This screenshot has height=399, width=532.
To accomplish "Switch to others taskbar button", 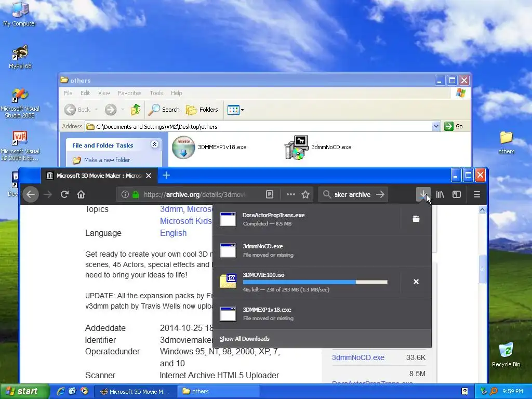I will click(219, 391).
